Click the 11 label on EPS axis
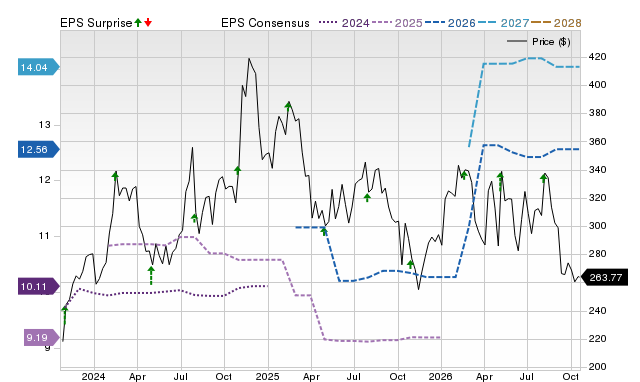 [44, 236]
